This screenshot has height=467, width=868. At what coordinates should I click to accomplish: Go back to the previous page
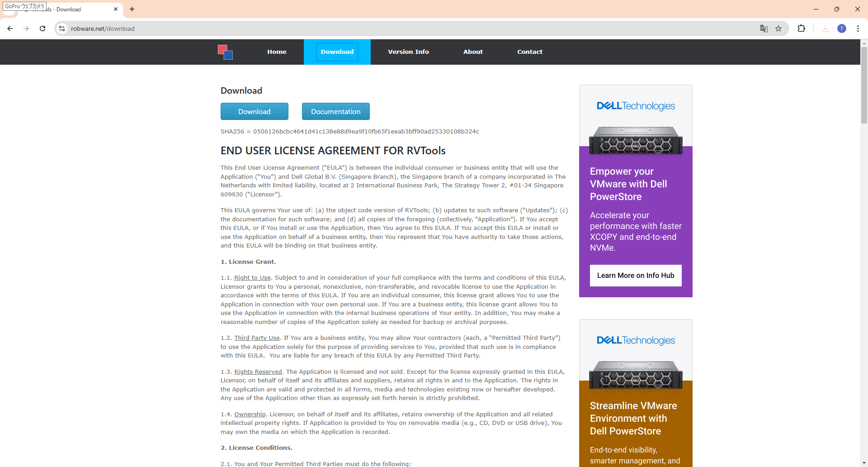[10, 29]
